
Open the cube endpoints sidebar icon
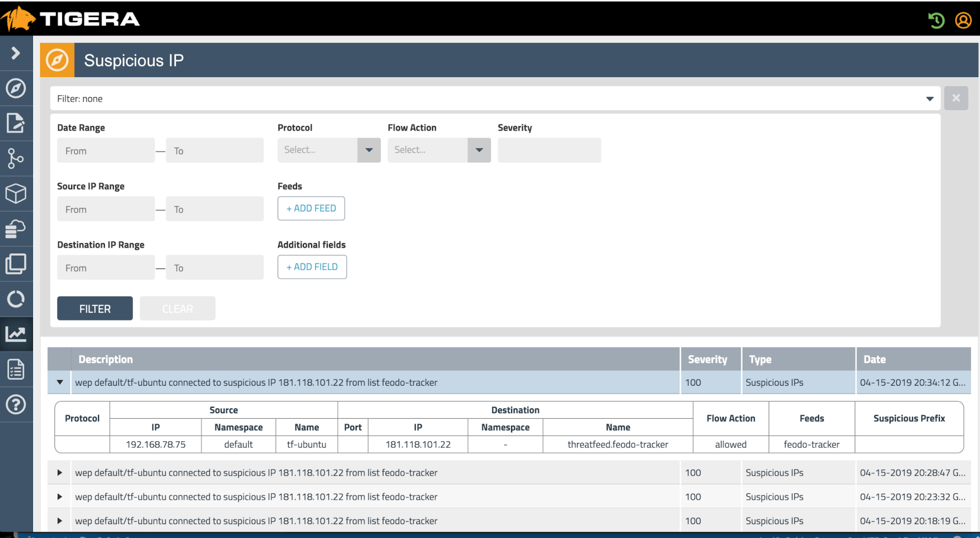pos(16,194)
